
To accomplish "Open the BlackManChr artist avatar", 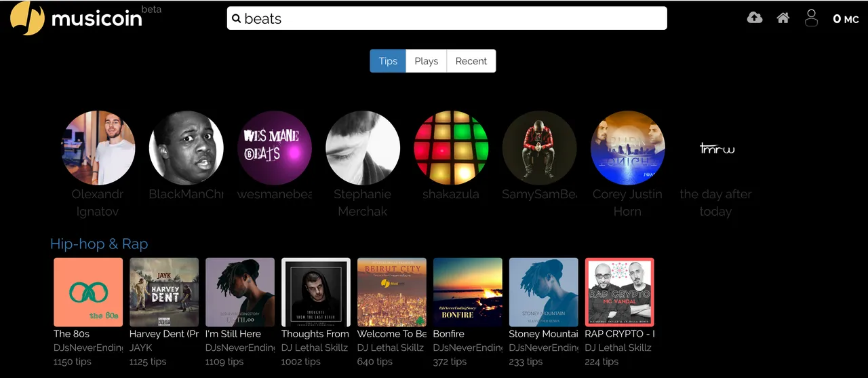I will tap(186, 148).
